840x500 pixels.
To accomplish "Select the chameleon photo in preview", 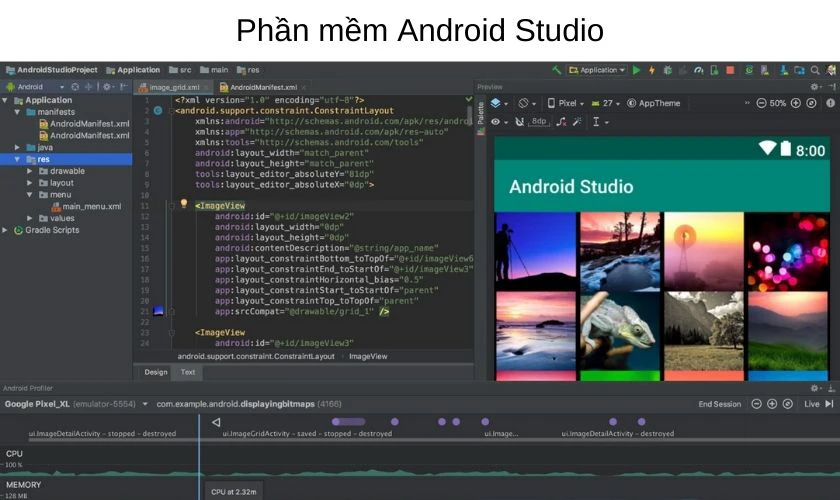I will tap(620, 331).
